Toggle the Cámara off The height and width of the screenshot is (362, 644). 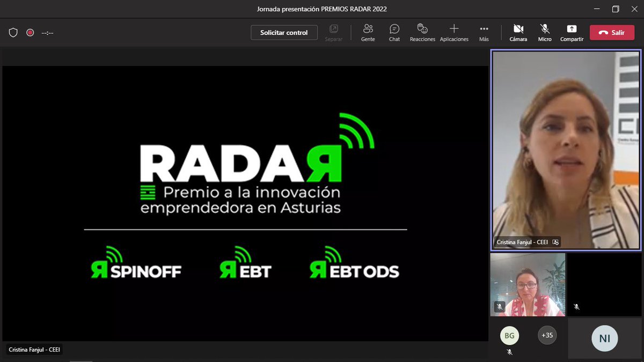point(517,32)
